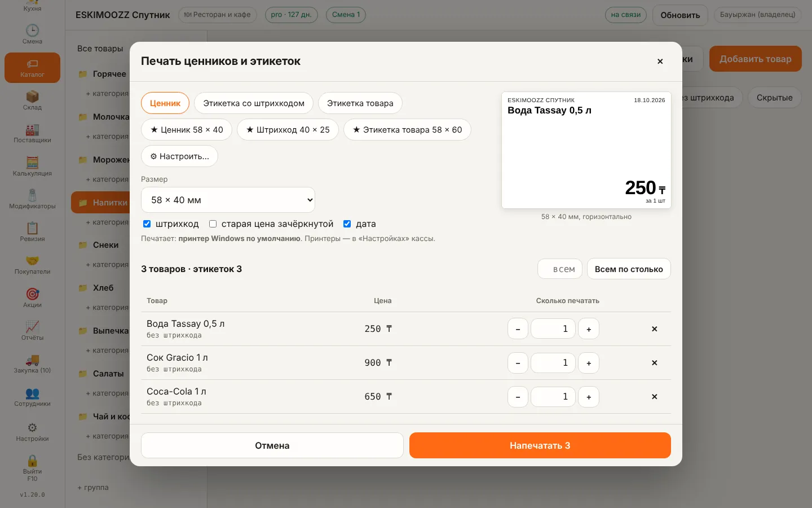This screenshot has height=508, width=812.
Task: Switch to Этикетка товара tab
Action: point(360,103)
